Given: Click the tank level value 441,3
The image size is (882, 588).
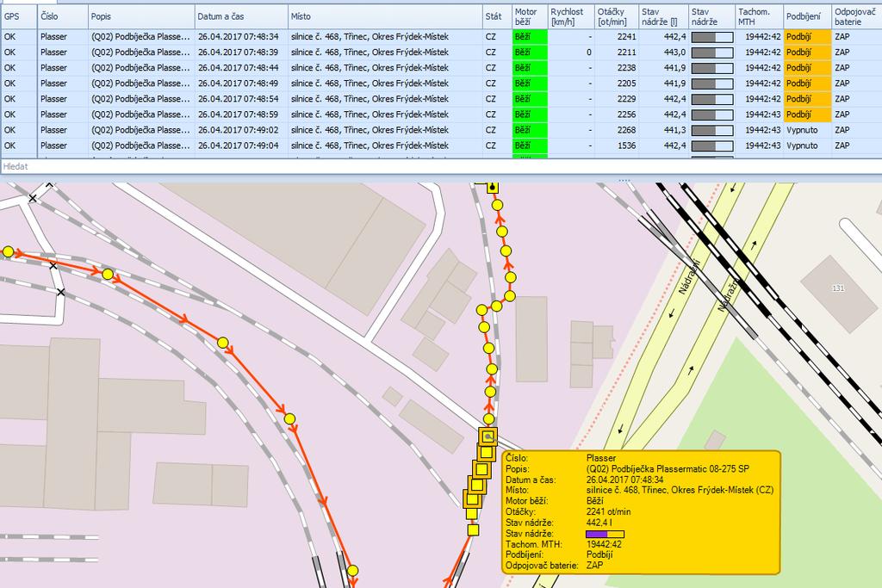Looking at the screenshot, I should pyautogui.click(x=674, y=130).
